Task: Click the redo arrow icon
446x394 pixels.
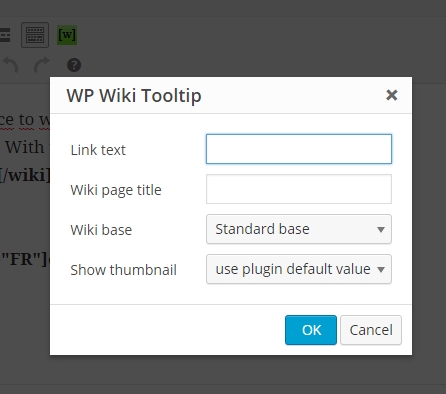Action: point(42,65)
